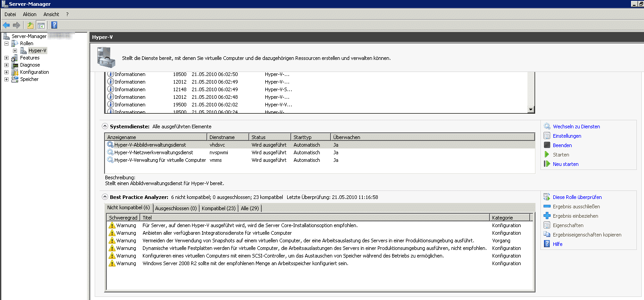Sort services by Status column header
The width and height of the screenshot is (644, 300).
point(270,137)
